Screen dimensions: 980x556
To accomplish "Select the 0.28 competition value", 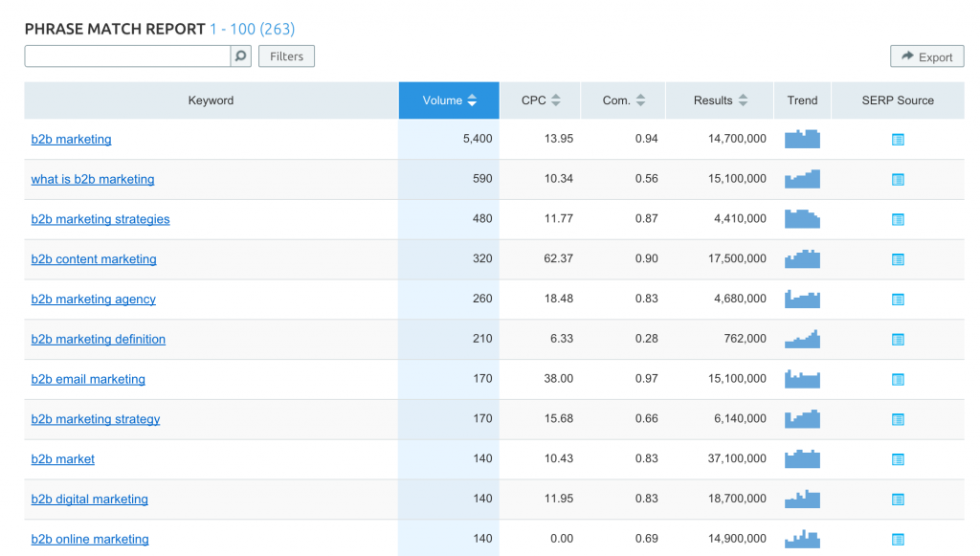I will point(646,339).
